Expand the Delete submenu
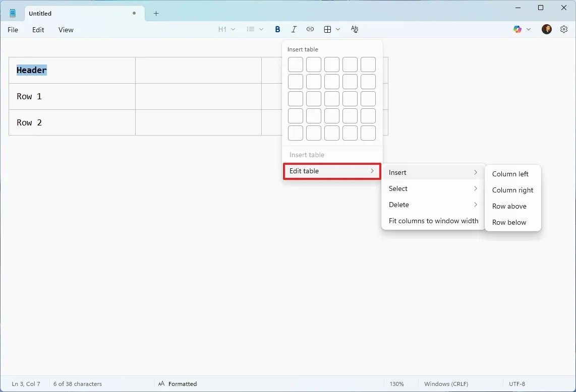Screen dimensions: 576x392 [432, 205]
